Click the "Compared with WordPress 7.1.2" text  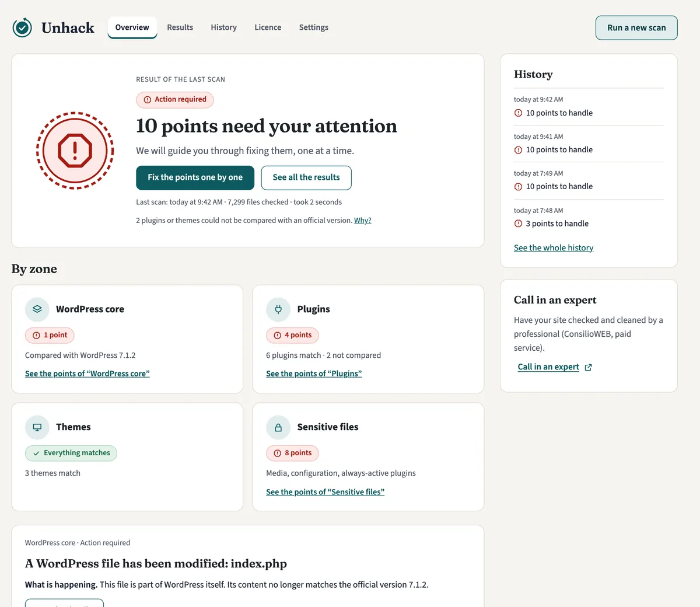(80, 355)
